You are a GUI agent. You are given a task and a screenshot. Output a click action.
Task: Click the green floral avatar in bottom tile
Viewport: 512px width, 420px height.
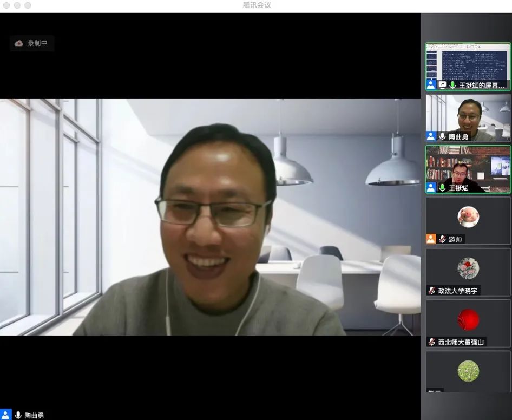468,371
